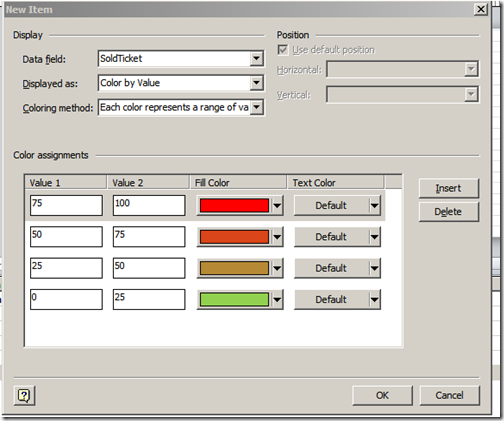Screen dimensions: 504x421
Task: Click the brown fill color swatch
Action: point(234,268)
